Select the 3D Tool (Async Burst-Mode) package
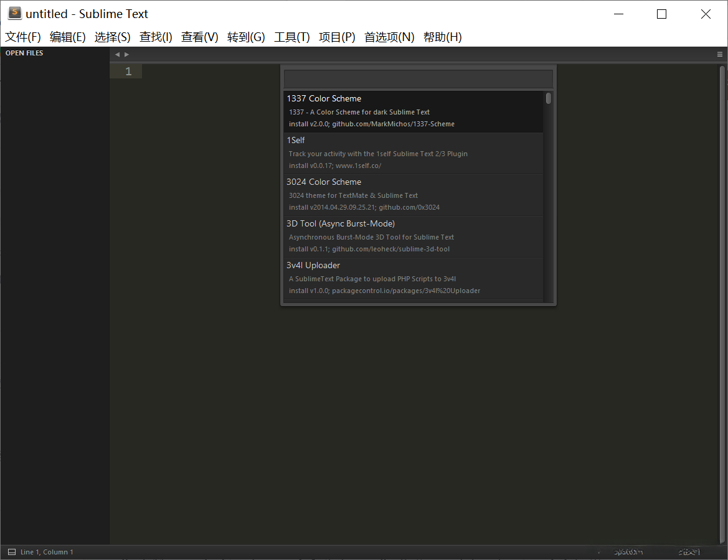The image size is (728, 560). (414, 236)
